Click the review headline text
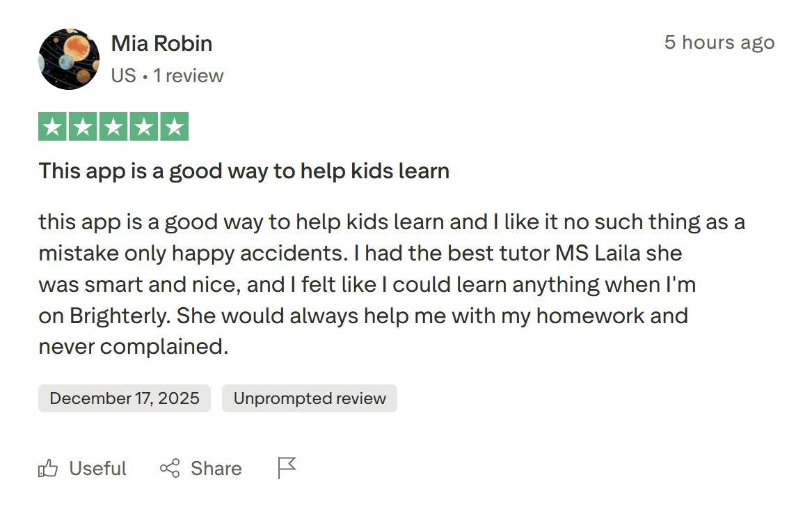The height and width of the screenshot is (514, 812). 244,171
